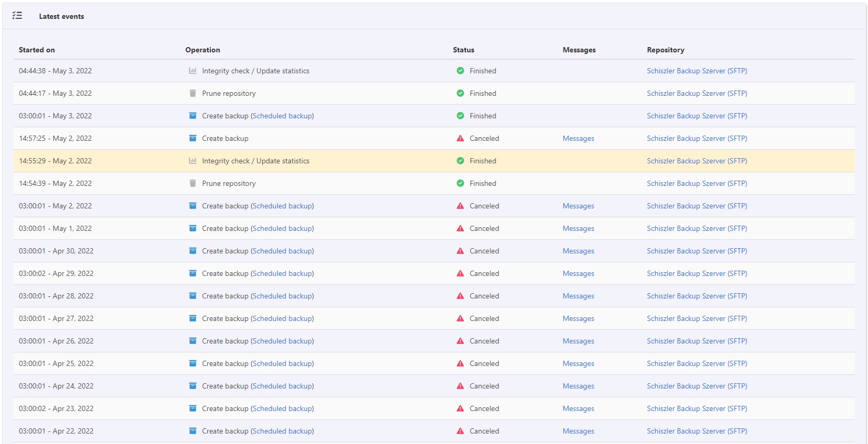The height and width of the screenshot is (444, 868).
Task: Click the green checkmark on the highlighted row
Action: [460, 161]
